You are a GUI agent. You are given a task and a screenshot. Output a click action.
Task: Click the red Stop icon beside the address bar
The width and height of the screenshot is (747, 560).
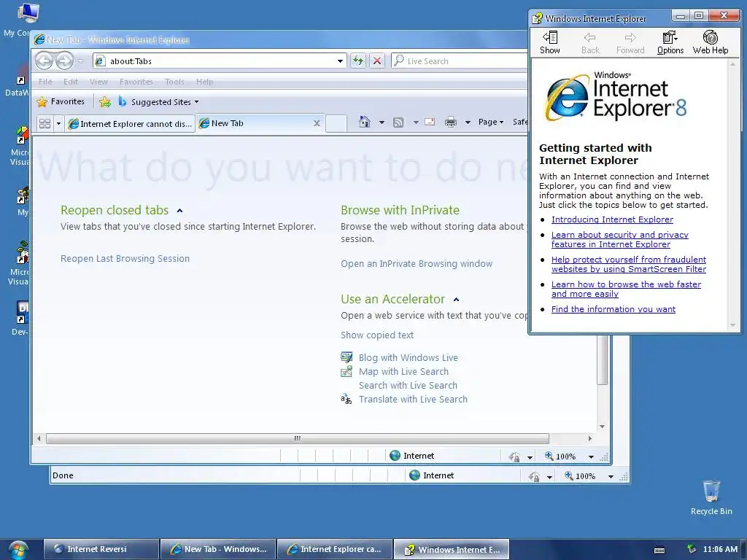(x=377, y=61)
